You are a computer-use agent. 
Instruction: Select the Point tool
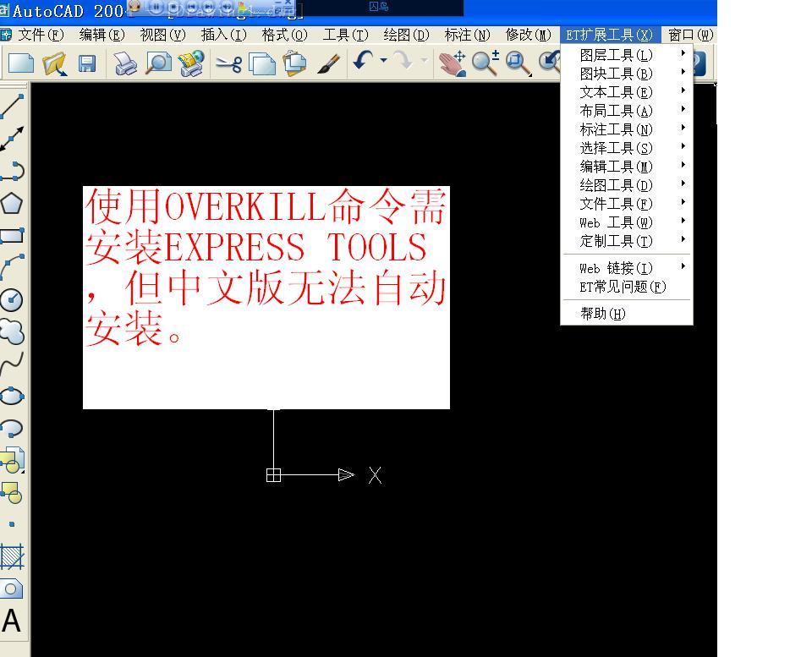point(12,524)
